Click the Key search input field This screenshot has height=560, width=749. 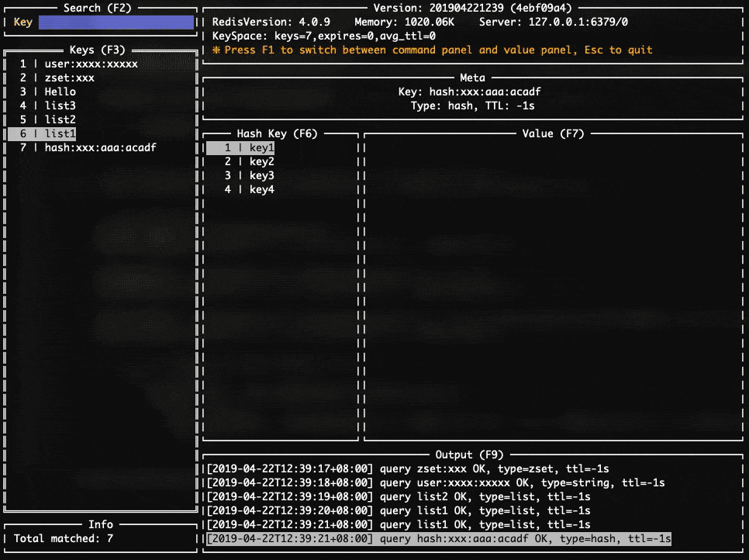coord(116,22)
